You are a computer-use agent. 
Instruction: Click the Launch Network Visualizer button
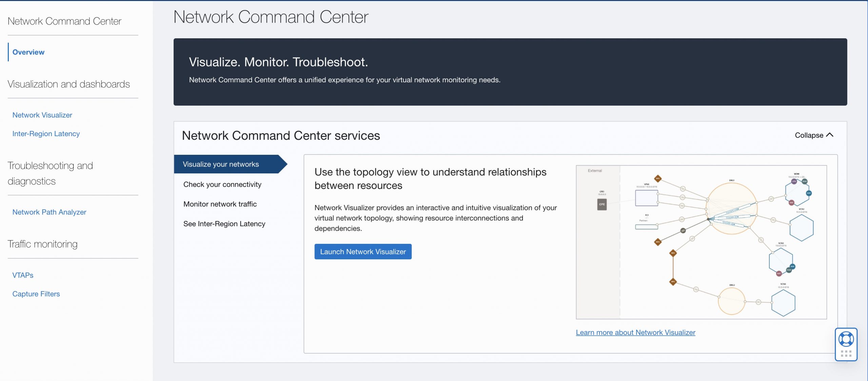pos(363,252)
